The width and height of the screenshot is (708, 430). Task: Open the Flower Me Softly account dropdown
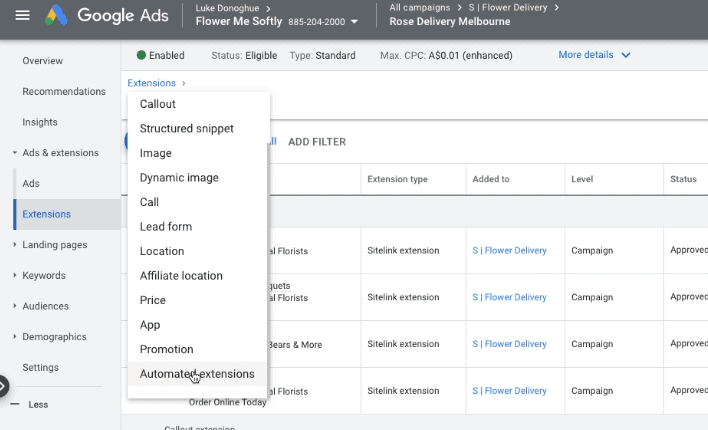(x=353, y=21)
